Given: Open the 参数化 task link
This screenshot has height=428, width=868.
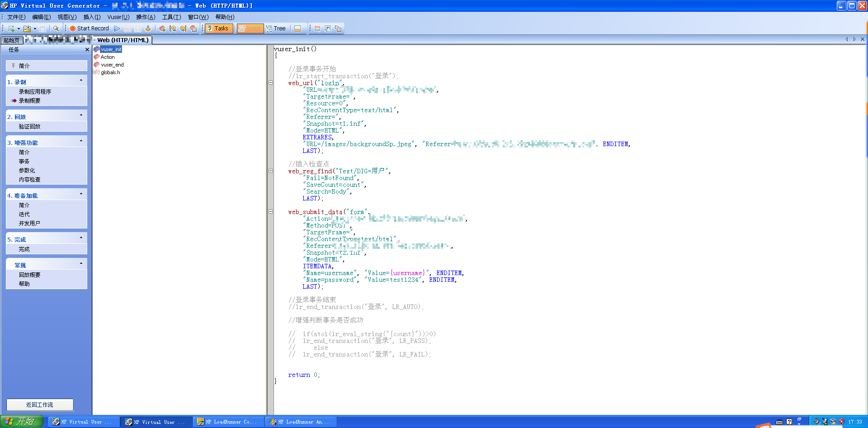Looking at the screenshot, I should click(x=27, y=171).
